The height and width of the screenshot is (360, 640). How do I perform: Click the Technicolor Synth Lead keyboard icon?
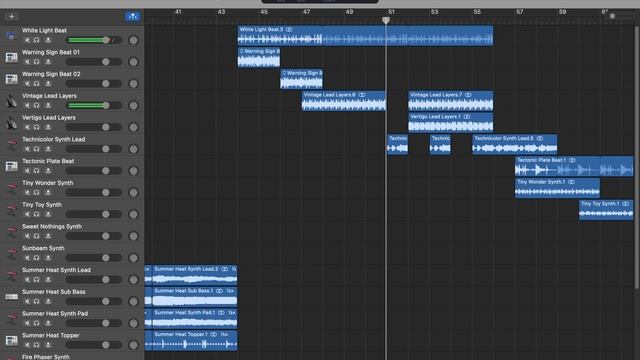pyautogui.click(x=11, y=144)
